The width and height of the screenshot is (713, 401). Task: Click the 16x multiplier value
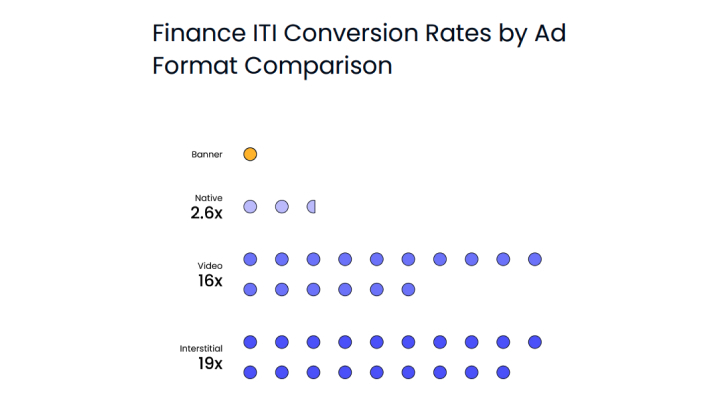[x=210, y=281]
